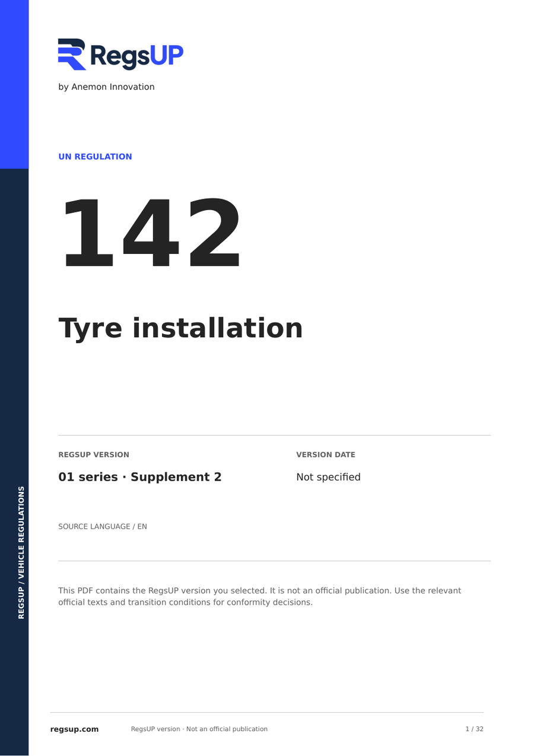This screenshot has height=756, width=534.
Task: Click the page number '1 / 32'
Action: point(474,729)
